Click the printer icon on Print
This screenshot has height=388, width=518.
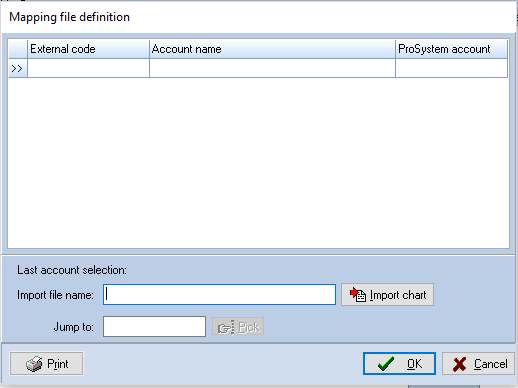tap(34, 364)
